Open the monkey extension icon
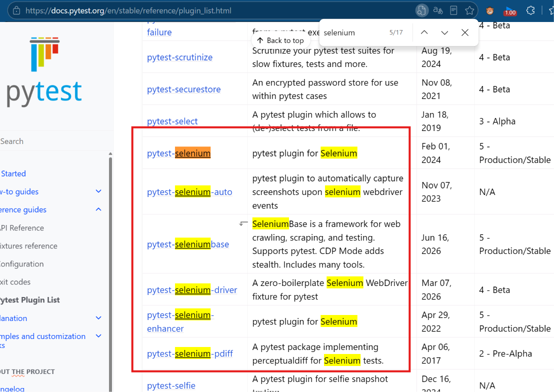 [x=489, y=10]
